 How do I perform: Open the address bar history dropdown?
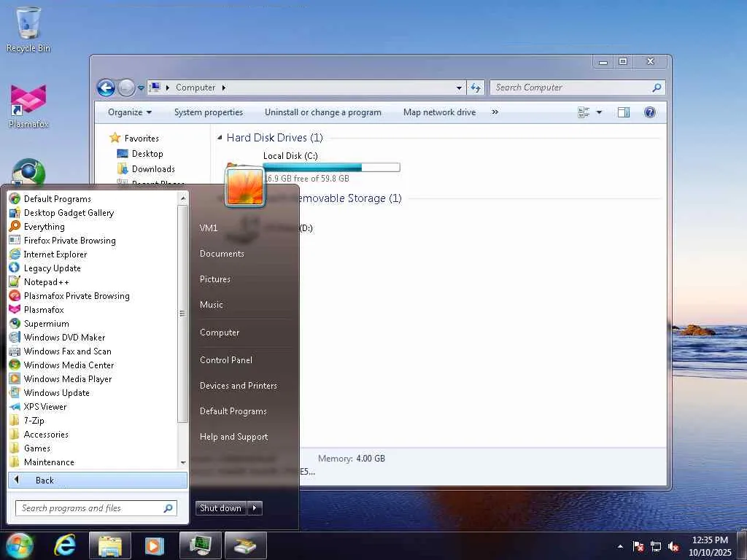pyautogui.click(x=459, y=87)
